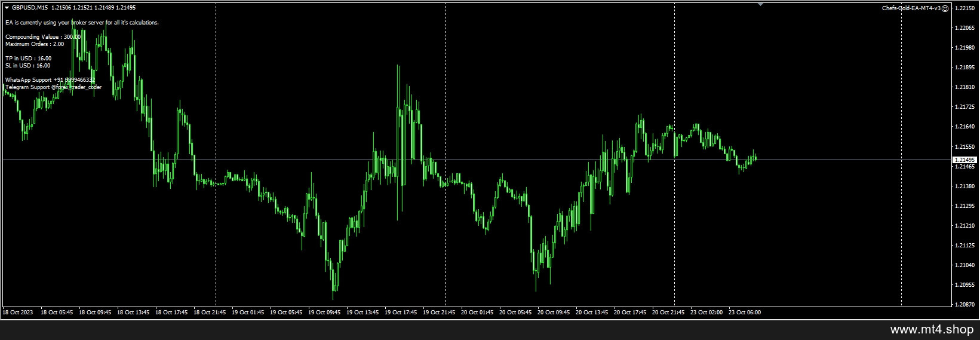Click the '19 Oct 13:45' time axis label
Viewport: 980px width, 340px height.
click(362, 312)
